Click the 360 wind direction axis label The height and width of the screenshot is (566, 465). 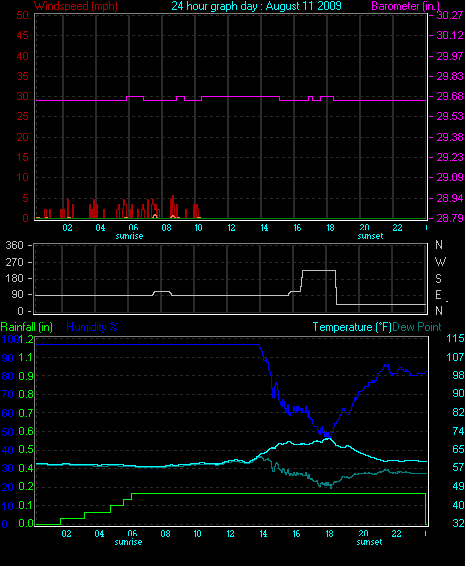point(14,245)
